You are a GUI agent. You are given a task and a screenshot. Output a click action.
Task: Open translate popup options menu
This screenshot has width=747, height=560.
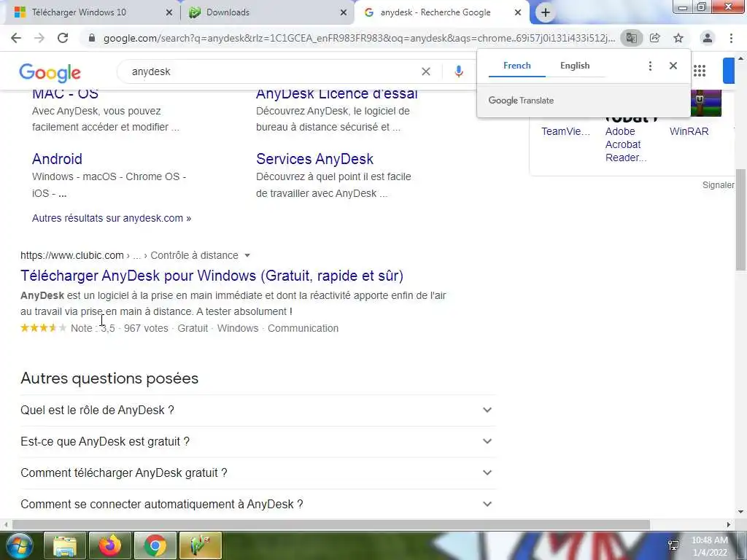[650, 66]
